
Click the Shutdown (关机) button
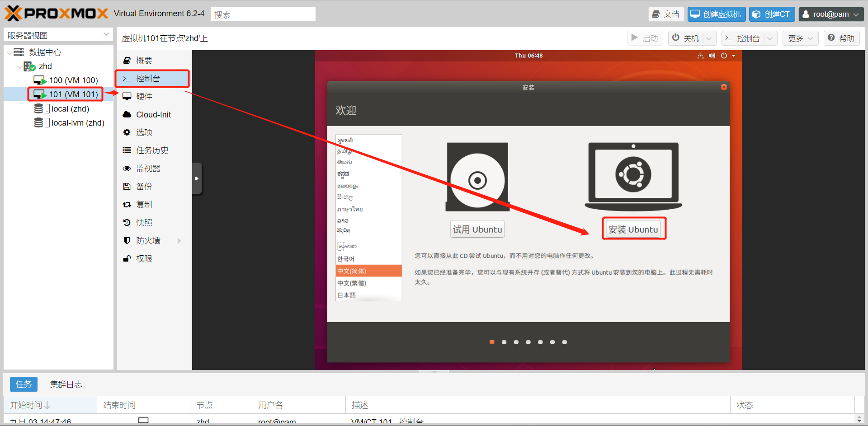click(x=686, y=38)
